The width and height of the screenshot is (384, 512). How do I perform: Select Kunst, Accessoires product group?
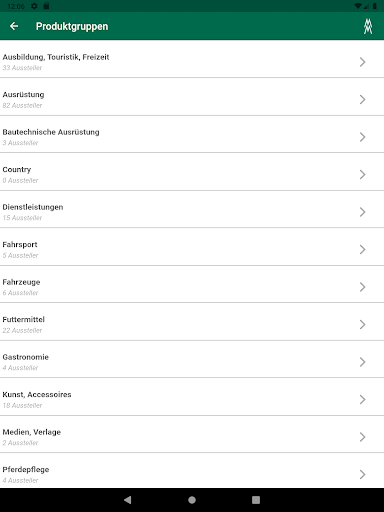192,397
